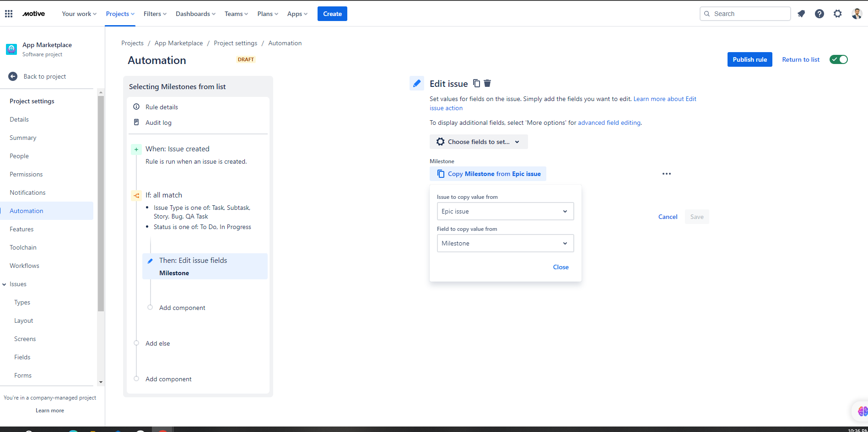Click the advanced field editing link
Screen dimensions: 868x432
(x=609, y=123)
